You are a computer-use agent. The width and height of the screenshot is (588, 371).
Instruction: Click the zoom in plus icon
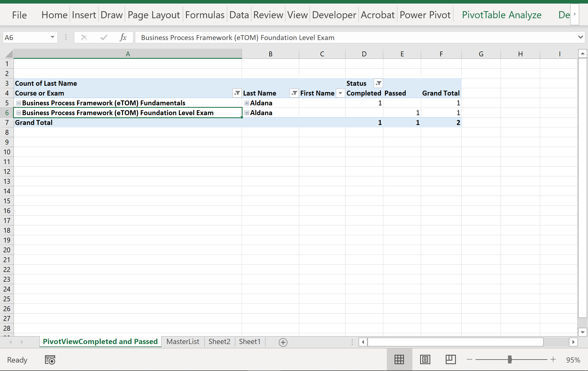pos(553,360)
